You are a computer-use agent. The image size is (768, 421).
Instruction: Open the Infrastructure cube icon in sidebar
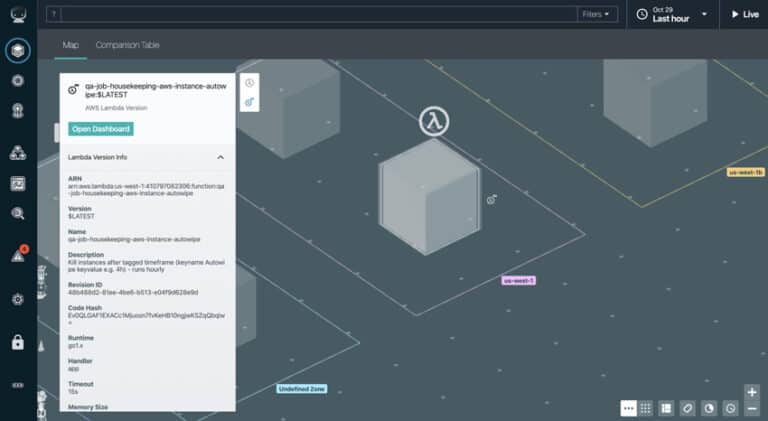pos(18,50)
